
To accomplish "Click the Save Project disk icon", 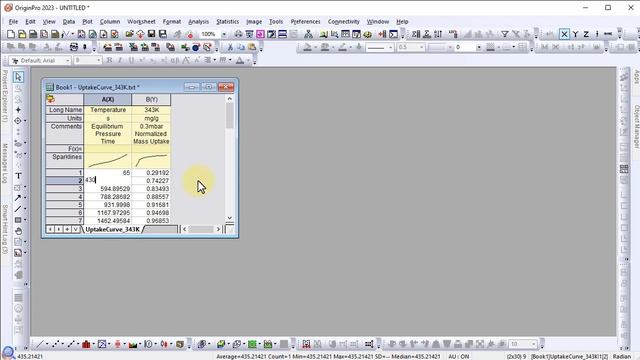I will pyautogui.click(x=151, y=34).
